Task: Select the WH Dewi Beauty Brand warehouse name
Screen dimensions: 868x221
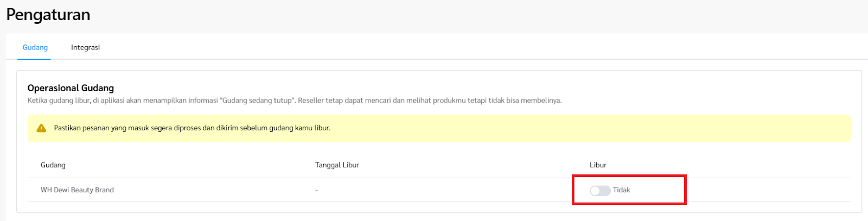Action: click(x=77, y=190)
